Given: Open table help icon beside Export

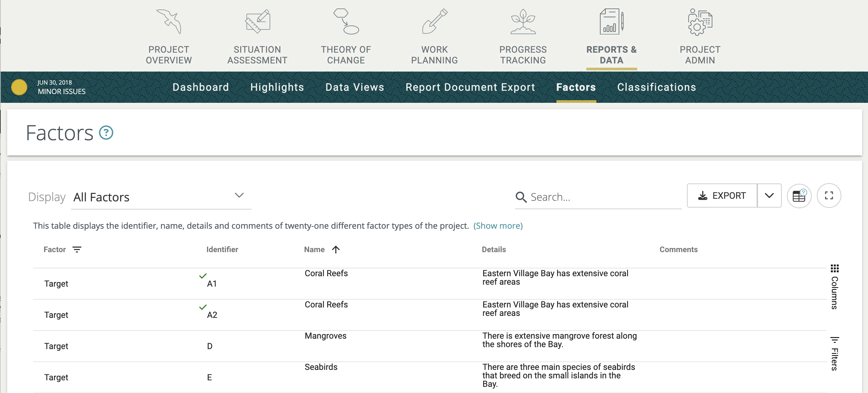Looking at the screenshot, I should pyautogui.click(x=799, y=196).
